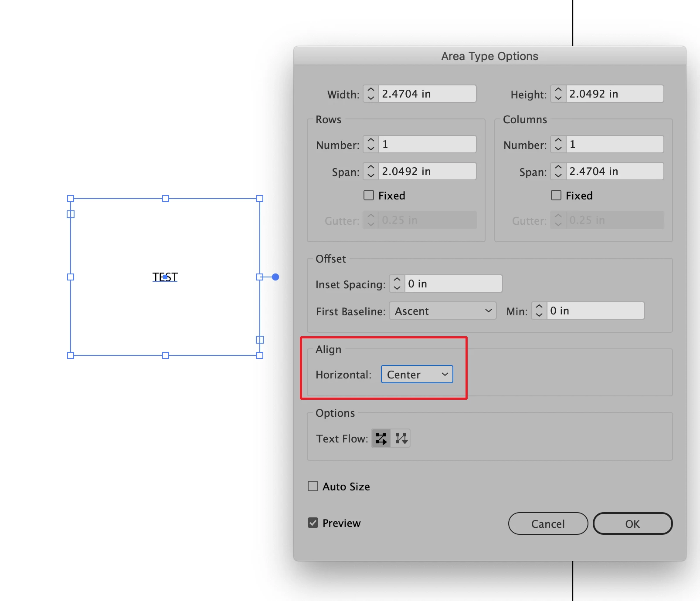The width and height of the screenshot is (700, 601).
Task: Uncheck the Preview checkbox
Action: click(x=313, y=523)
